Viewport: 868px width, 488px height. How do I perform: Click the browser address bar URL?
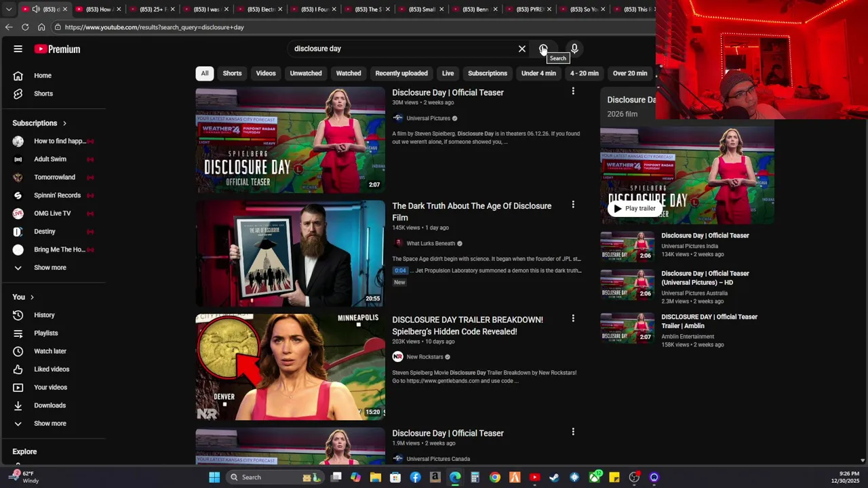[x=155, y=27]
